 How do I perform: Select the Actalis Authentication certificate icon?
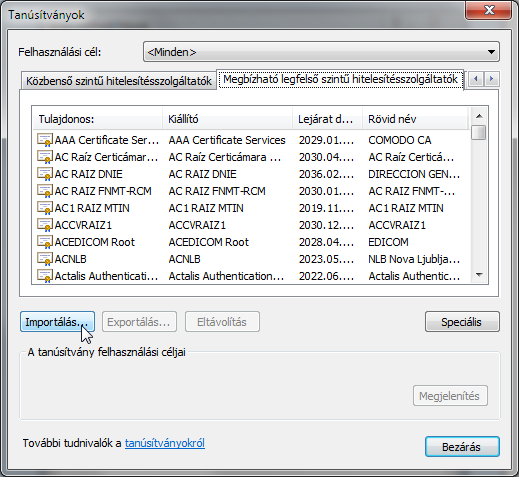[45, 276]
